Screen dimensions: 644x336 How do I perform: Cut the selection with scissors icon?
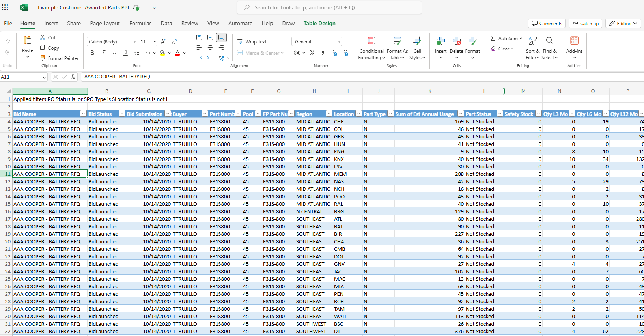pos(43,37)
